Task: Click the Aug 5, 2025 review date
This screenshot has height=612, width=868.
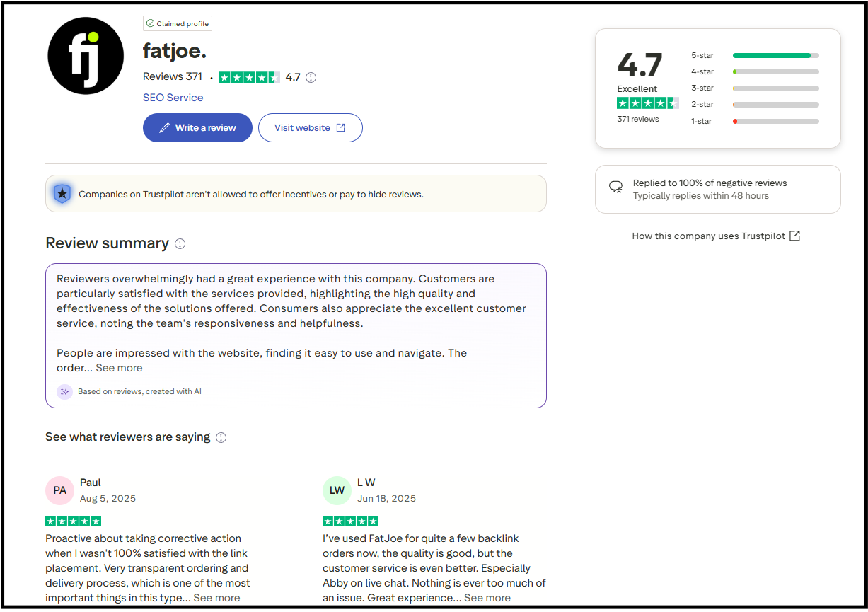Action: point(108,499)
